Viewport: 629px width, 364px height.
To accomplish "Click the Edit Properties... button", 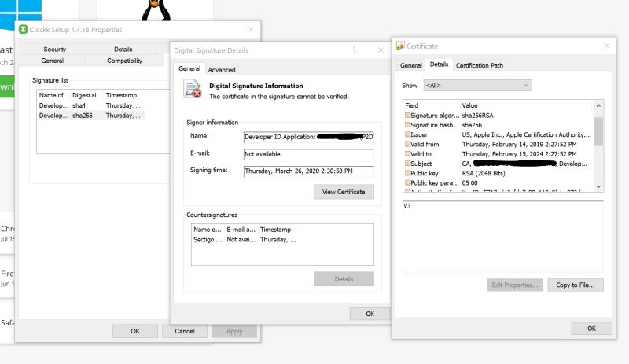I will pyautogui.click(x=515, y=285).
